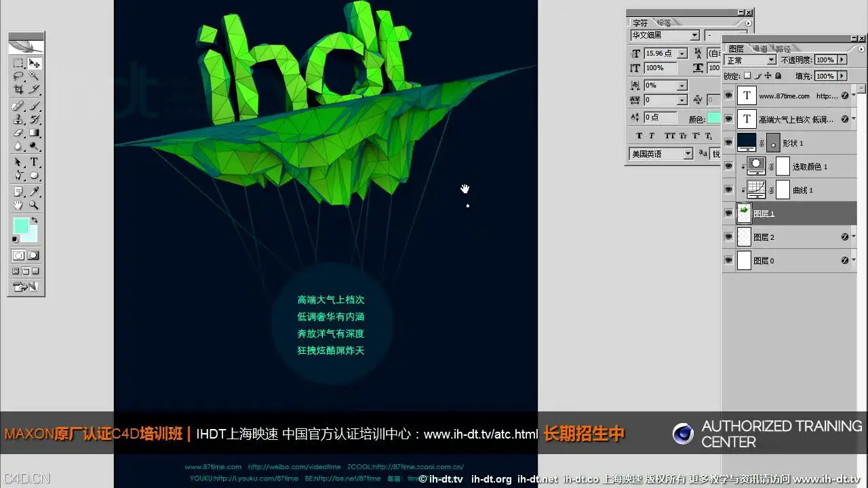Hide the 高端大气上档次 text layer
Image resolution: width=868 pixels, height=488 pixels.
tap(729, 119)
